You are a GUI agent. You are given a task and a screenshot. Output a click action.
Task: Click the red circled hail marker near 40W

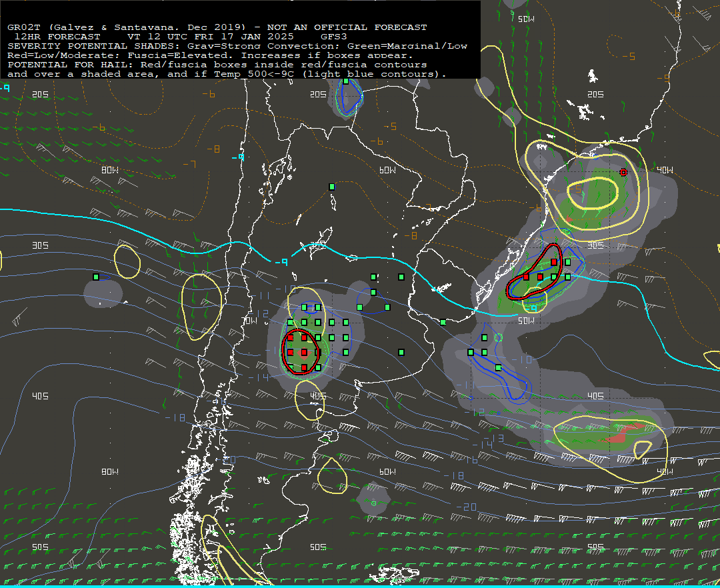click(x=623, y=172)
